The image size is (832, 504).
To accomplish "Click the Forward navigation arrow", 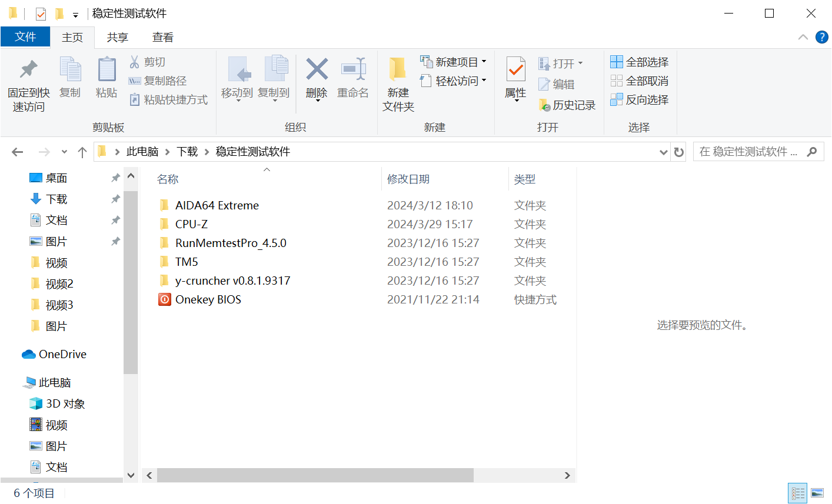I will pyautogui.click(x=44, y=152).
